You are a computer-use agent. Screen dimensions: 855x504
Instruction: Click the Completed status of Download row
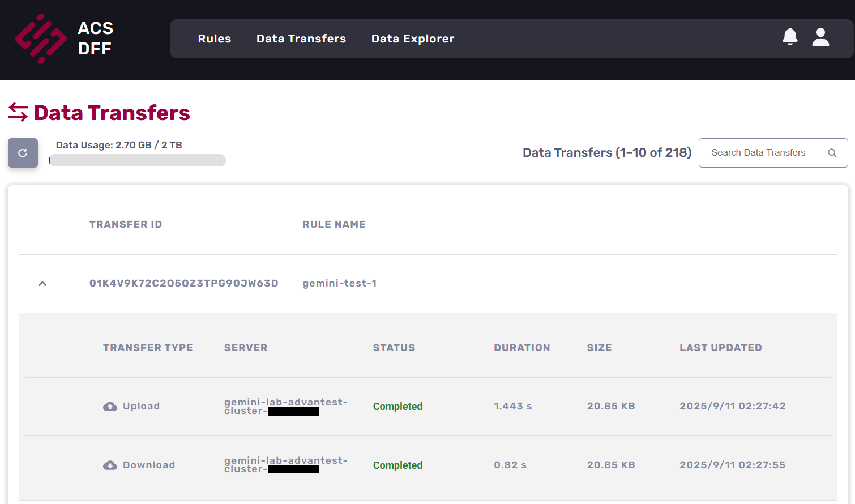[x=397, y=465]
